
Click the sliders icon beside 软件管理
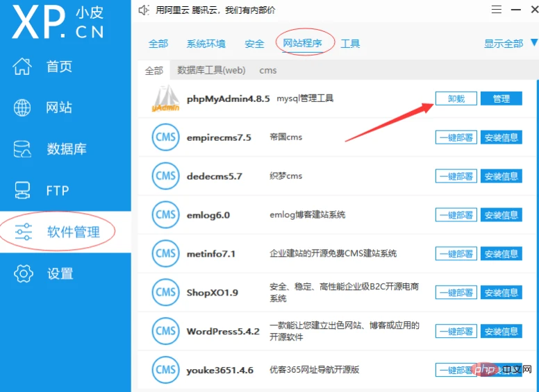coord(24,232)
